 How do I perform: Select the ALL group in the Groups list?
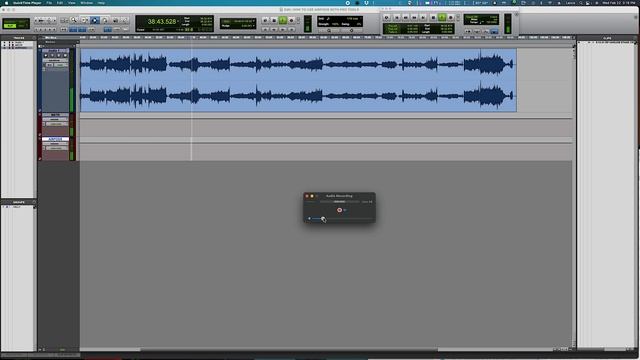17,207
